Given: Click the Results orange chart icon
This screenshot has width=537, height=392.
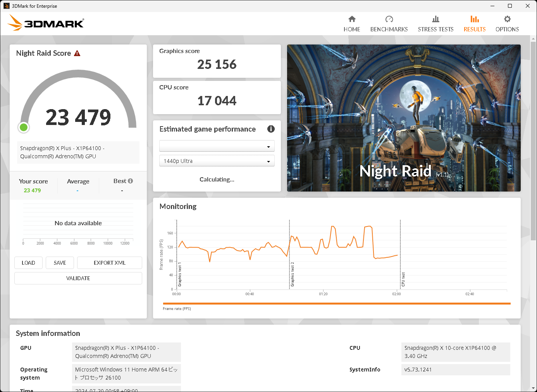Looking at the screenshot, I should 475,19.
